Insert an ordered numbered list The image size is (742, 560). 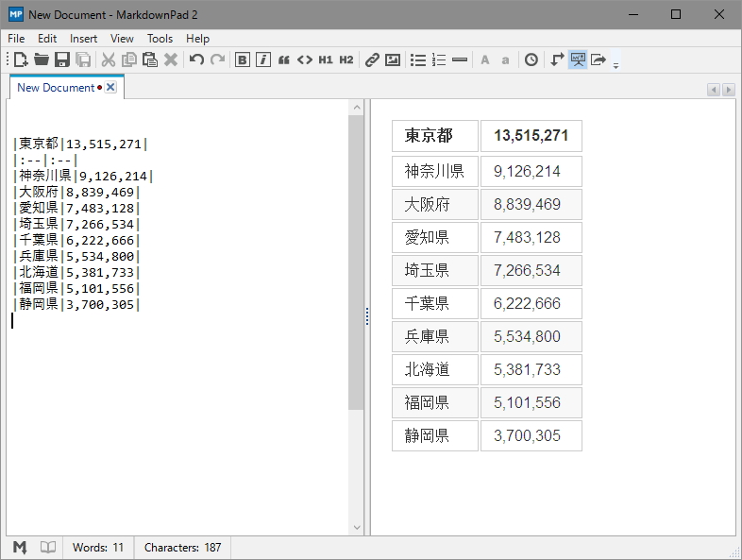click(x=439, y=59)
